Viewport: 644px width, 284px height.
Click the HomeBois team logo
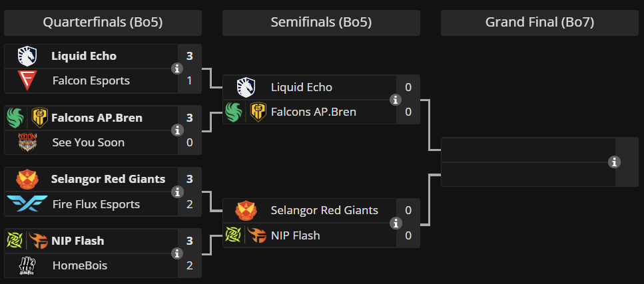[x=27, y=265]
